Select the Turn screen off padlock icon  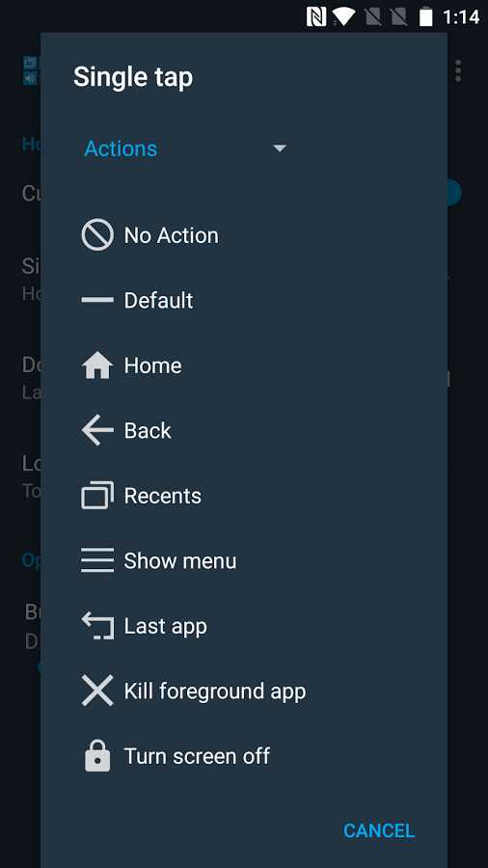click(97, 755)
